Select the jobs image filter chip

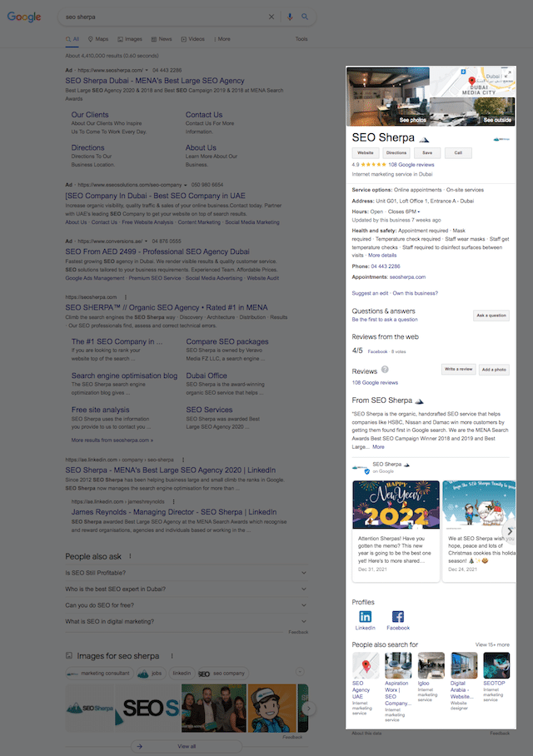[x=151, y=673]
